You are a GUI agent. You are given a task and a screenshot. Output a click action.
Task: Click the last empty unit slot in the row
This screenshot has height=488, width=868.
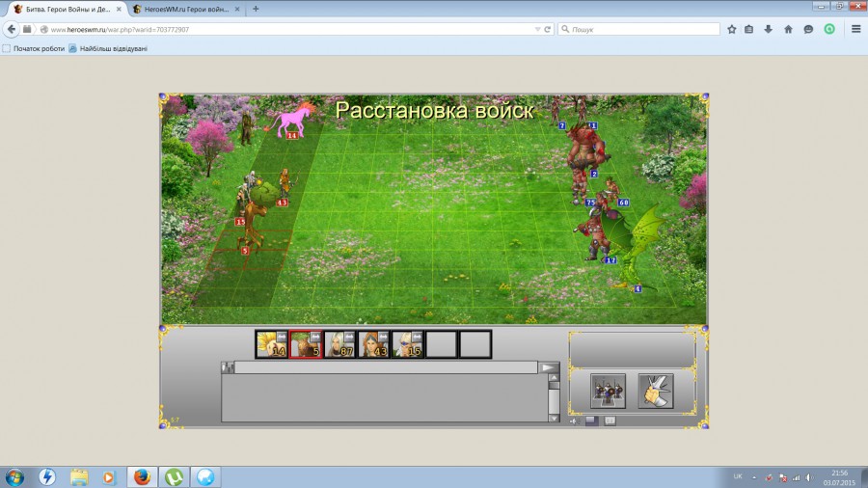coord(475,344)
